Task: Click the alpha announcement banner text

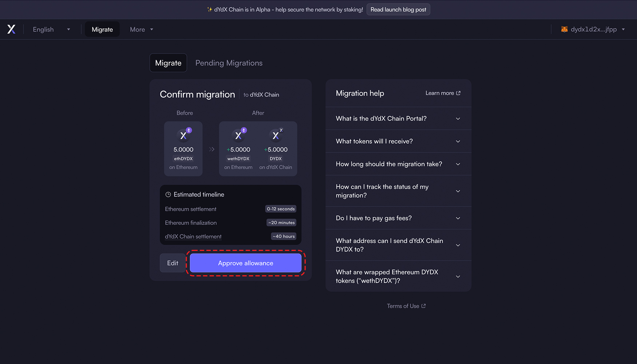Action: click(x=288, y=9)
